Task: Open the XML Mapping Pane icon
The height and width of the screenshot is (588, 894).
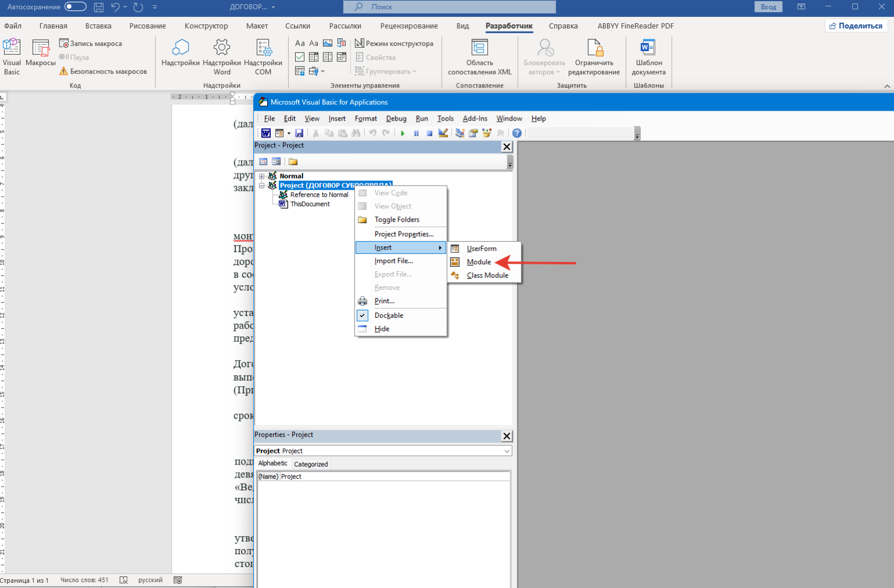Action: [480, 48]
